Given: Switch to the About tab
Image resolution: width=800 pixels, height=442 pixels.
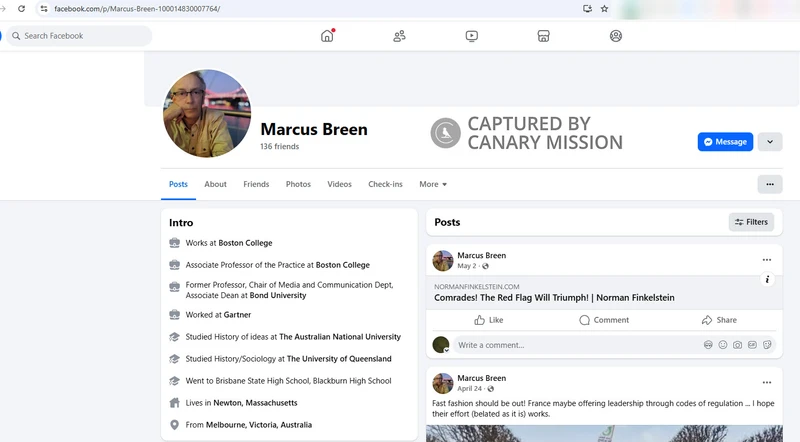Looking at the screenshot, I should [x=215, y=184].
